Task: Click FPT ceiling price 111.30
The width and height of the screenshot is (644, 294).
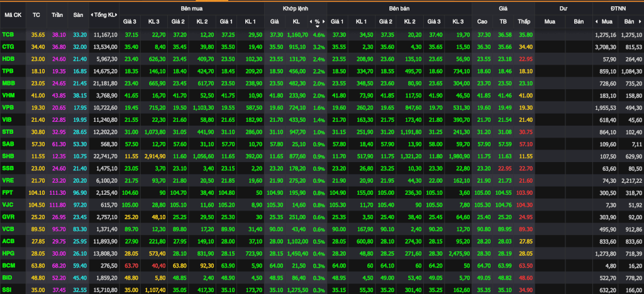Action: [x=57, y=193]
